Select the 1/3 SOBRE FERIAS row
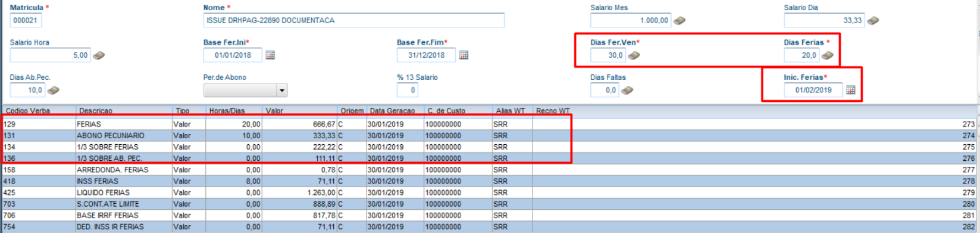This screenshot has width=980, height=233. pyautogui.click(x=490, y=147)
